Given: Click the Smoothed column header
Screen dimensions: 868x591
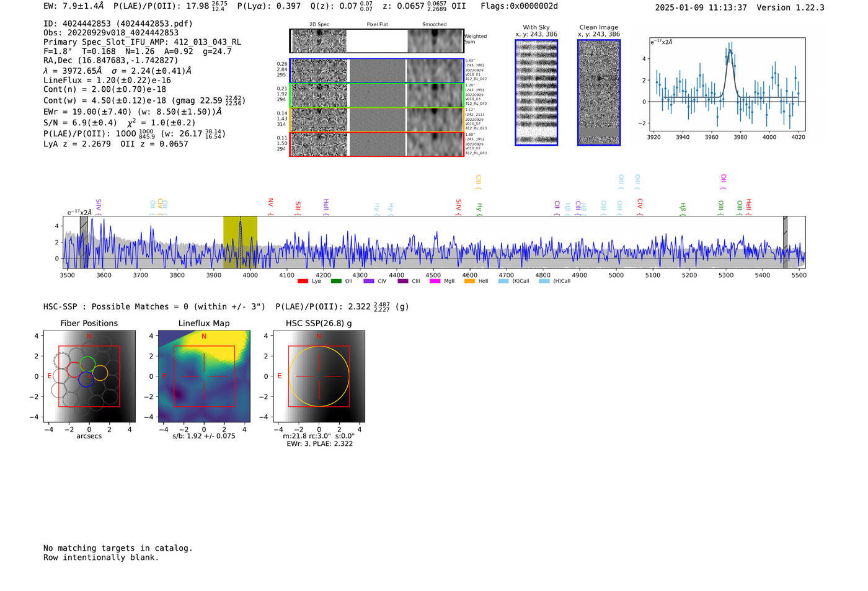Looking at the screenshot, I should [x=435, y=24].
